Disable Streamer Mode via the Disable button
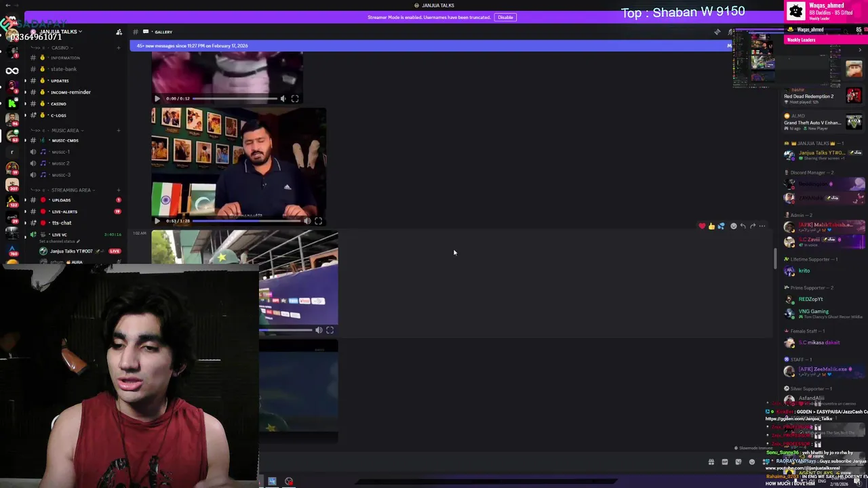The width and height of the screenshot is (868, 488). click(505, 17)
